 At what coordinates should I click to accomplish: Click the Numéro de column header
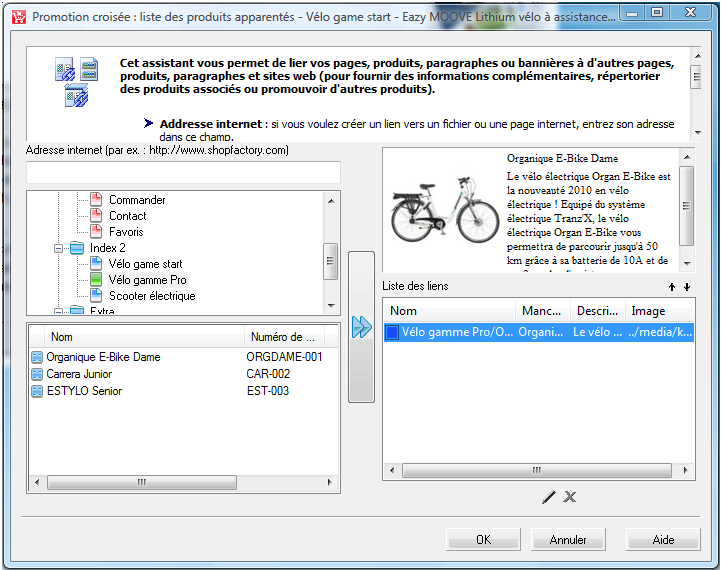283,337
